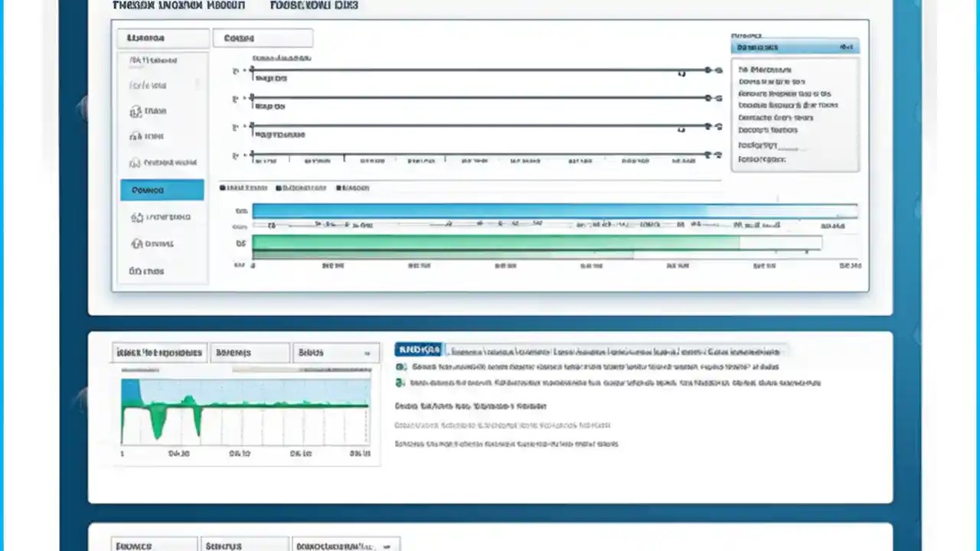
Task: Toggle the first legend checkbox under the sliders
Action: [x=223, y=187]
